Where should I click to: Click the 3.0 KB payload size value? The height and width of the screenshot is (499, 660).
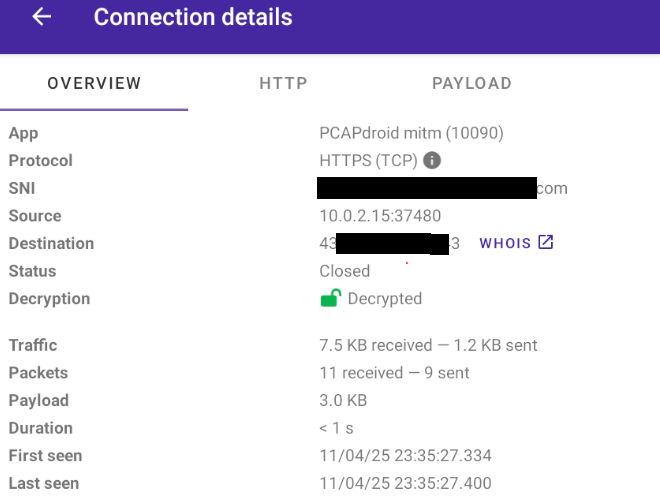click(x=343, y=401)
